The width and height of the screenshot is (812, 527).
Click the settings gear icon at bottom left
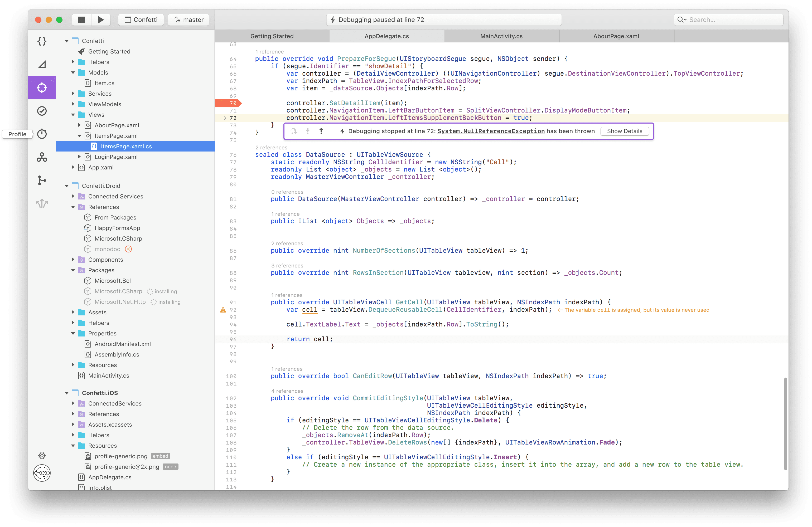42,455
